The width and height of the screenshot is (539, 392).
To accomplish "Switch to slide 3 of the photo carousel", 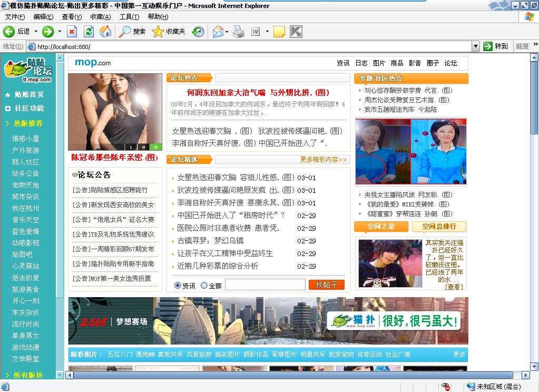I will pos(155,147).
